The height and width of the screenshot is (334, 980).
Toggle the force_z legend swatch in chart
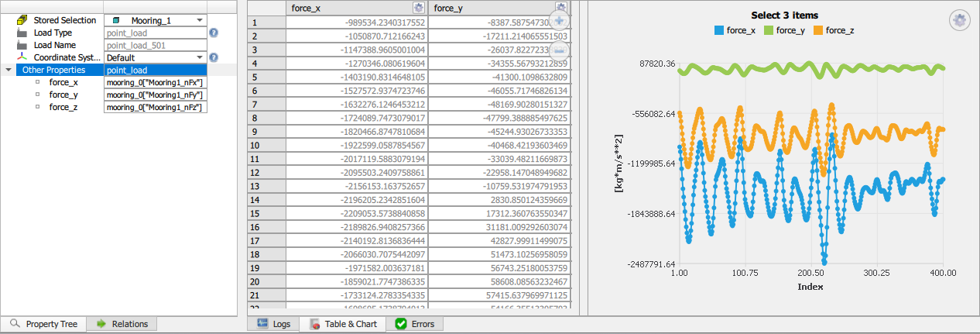818,30
